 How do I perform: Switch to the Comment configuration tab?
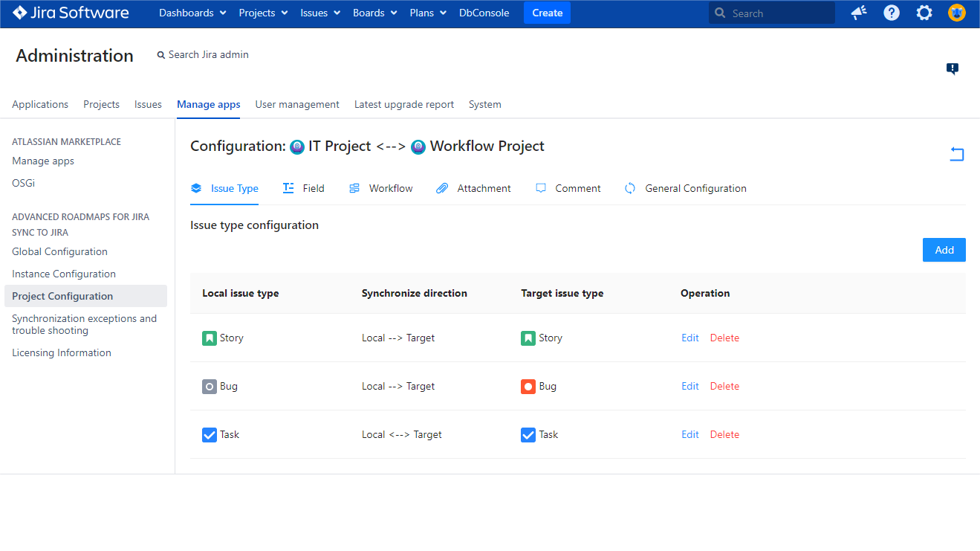pyautogui.click(x=568, y=188)
